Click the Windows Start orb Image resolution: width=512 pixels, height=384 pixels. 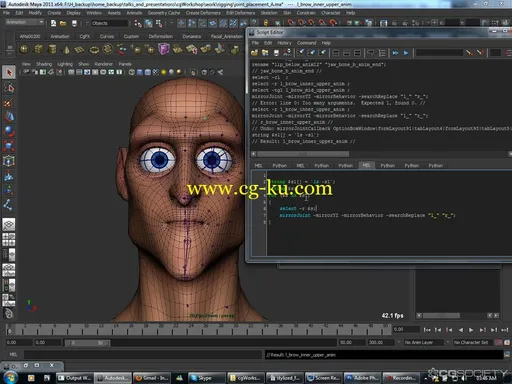pos(11,378)
